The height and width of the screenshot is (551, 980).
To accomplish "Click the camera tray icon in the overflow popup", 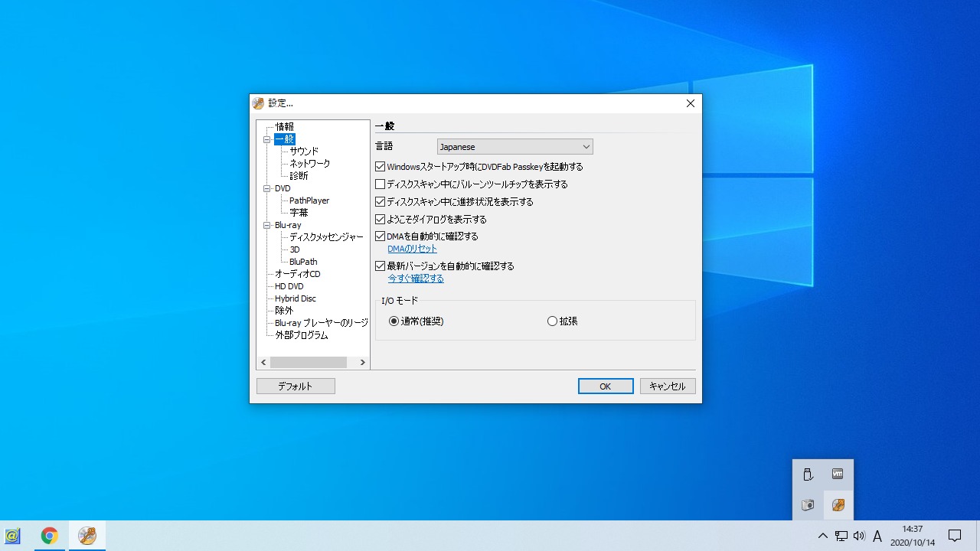I will point(808,505).
